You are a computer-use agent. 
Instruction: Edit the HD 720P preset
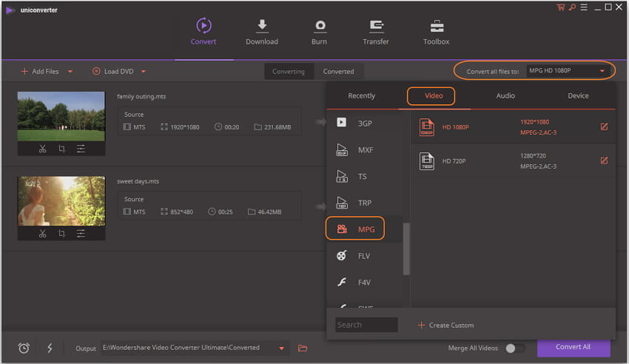click(x=604, y=161)
